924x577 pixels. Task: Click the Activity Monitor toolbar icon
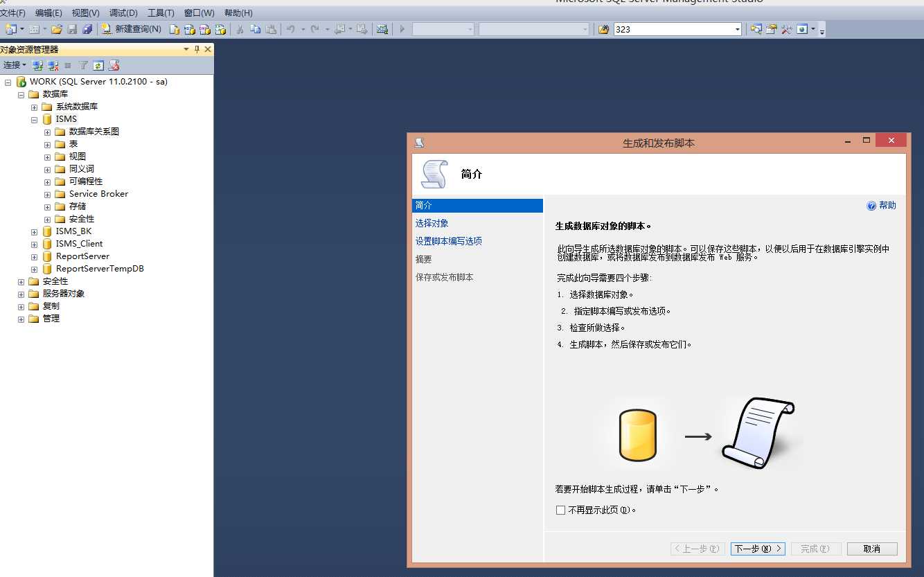click(382, 29)
